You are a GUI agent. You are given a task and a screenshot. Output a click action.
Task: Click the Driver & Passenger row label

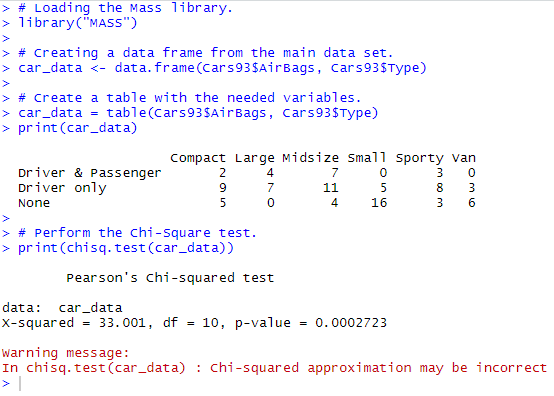(x=90, y=173)
